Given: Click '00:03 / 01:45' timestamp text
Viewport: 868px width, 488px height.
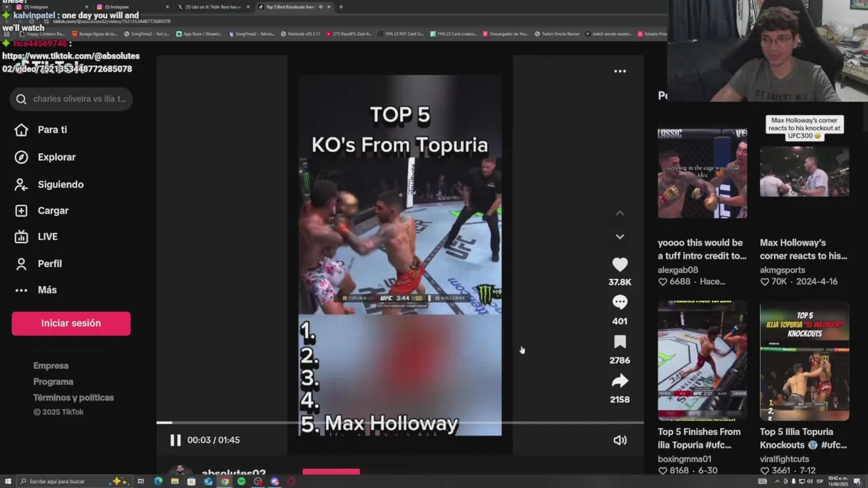Looking at the screenshot, I should [x=214, y=440].
